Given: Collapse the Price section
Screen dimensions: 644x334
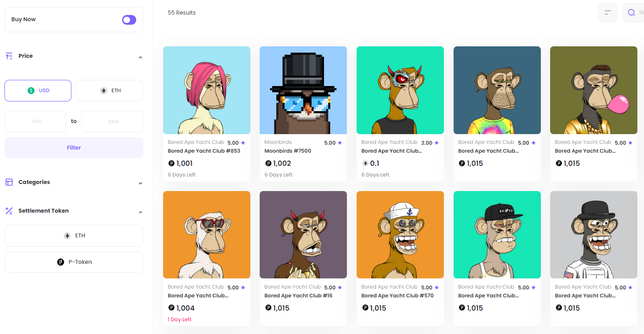Looking at the screenshot, I should coord(140,57).
